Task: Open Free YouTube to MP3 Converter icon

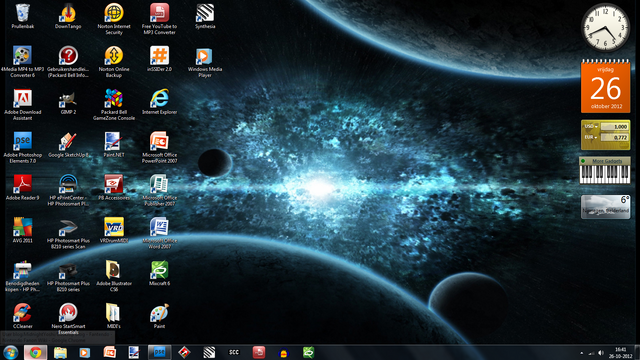Action: [x=159, y=19]
